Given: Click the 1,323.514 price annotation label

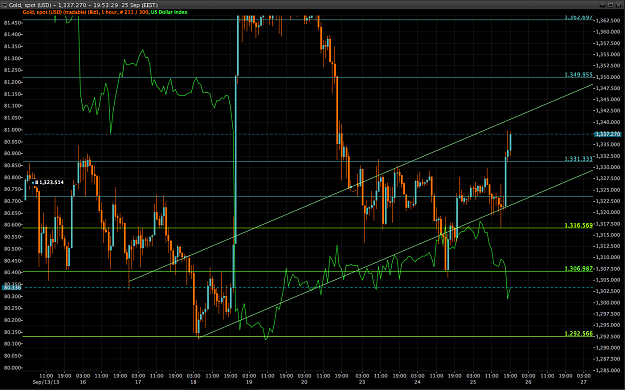Looking at the screenshot, I should pos(49,182).
